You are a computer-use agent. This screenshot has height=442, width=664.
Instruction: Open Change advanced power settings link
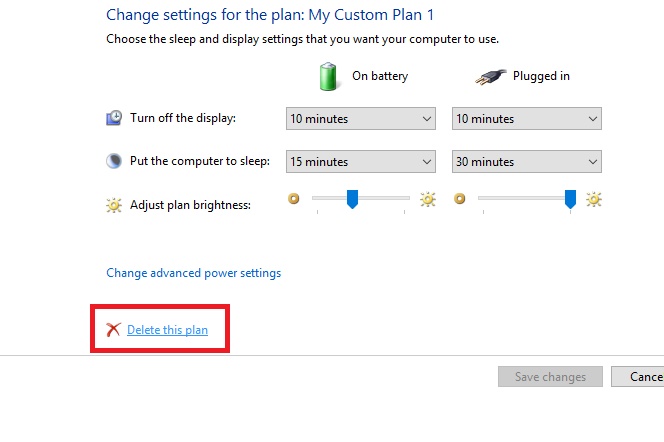pyautogui.click(x=194, y=273)
